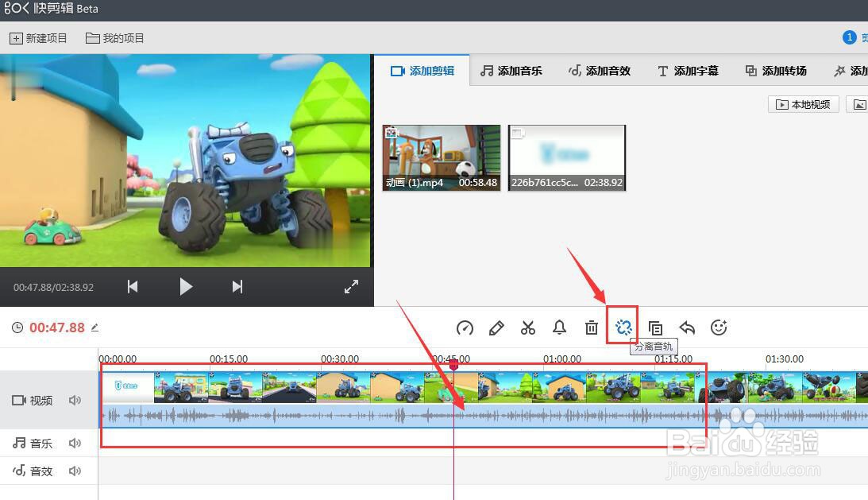868x500 pixels.
Task: Click the 新建项目 button
Action: click(38, 38)
